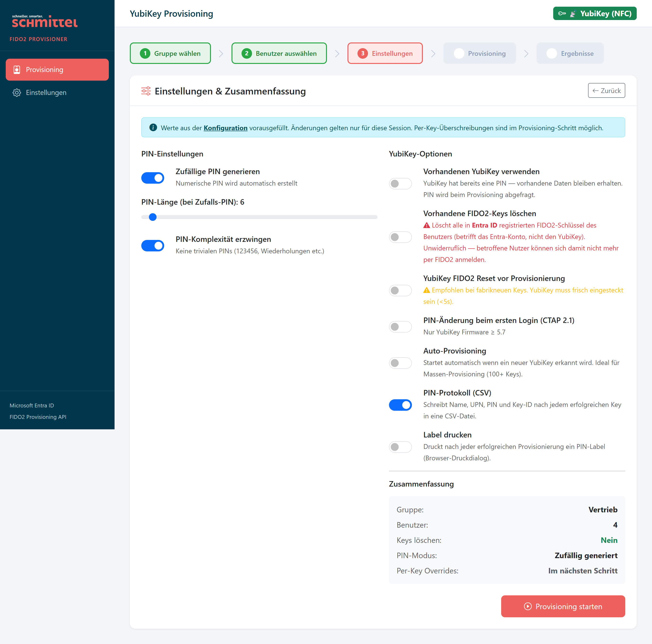Go to step 1 Gruppe wählen
The image size is (652, 644).
click(x=170, y=53)
